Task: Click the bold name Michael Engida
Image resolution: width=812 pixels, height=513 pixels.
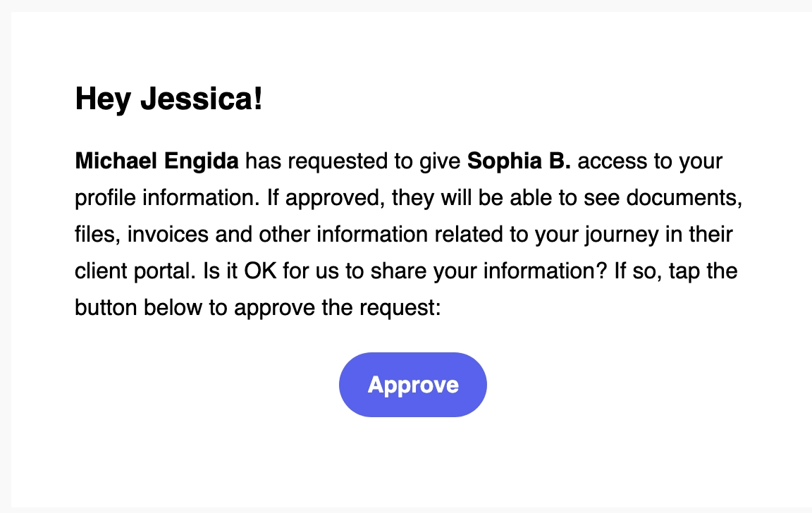Action: pos(157,161)
